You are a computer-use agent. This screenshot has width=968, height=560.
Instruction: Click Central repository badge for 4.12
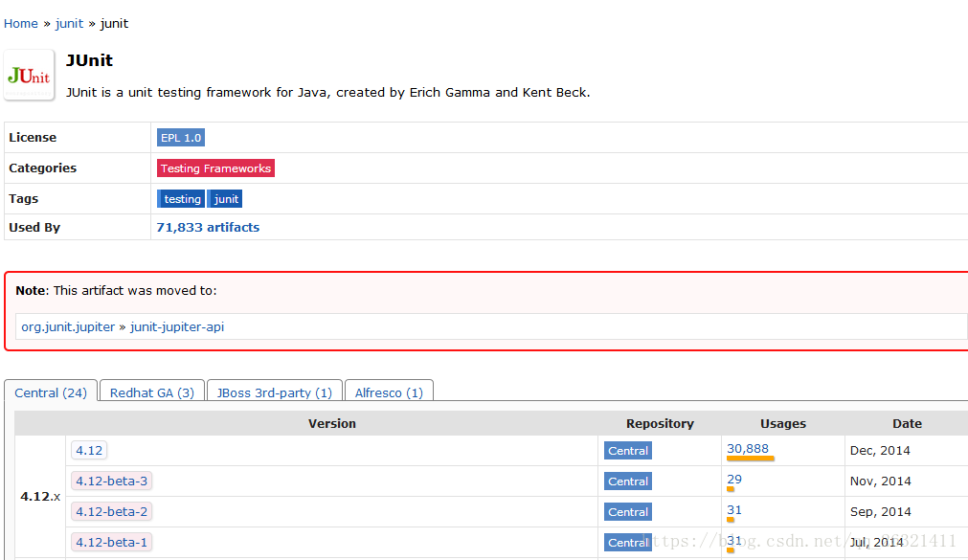[628, 451]
